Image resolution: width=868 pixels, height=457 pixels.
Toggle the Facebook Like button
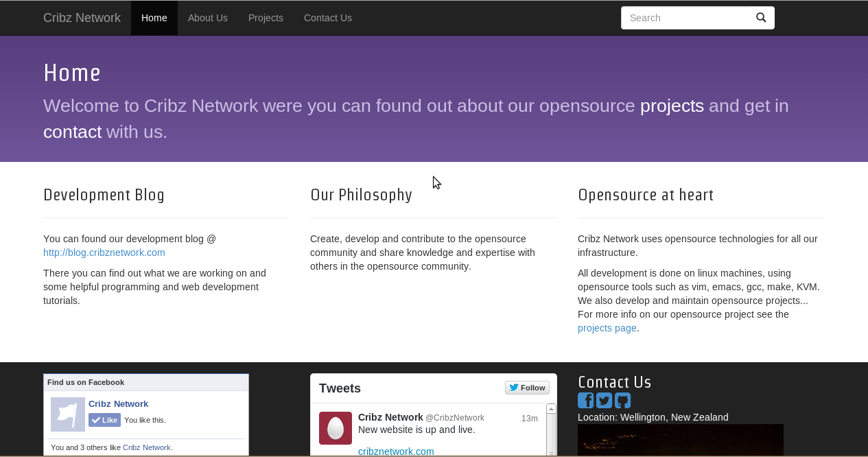pyautogui.click(x=105, y=420)
